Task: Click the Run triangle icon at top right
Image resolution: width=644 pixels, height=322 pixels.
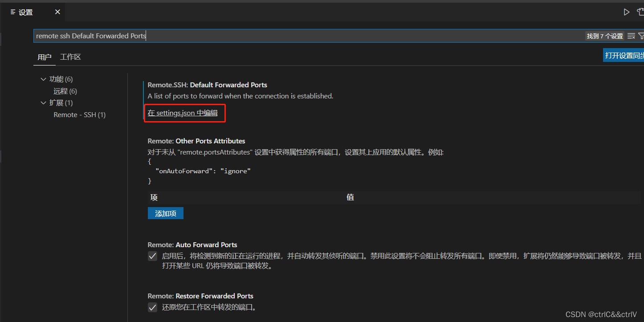Action: click(627, 12)
